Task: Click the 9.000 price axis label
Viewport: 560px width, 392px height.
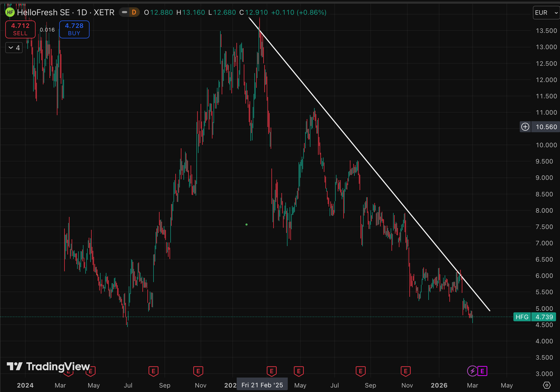Action: coord(545,178)
